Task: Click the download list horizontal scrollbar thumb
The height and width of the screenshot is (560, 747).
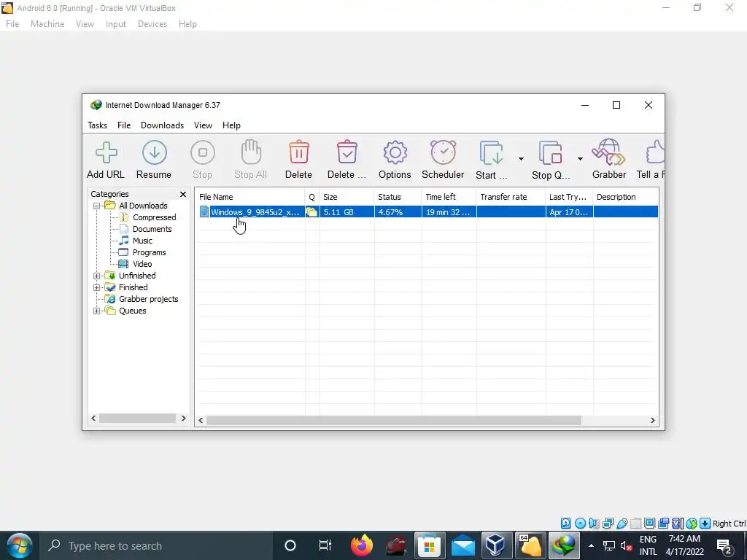Action: click(x=393, y=420)
